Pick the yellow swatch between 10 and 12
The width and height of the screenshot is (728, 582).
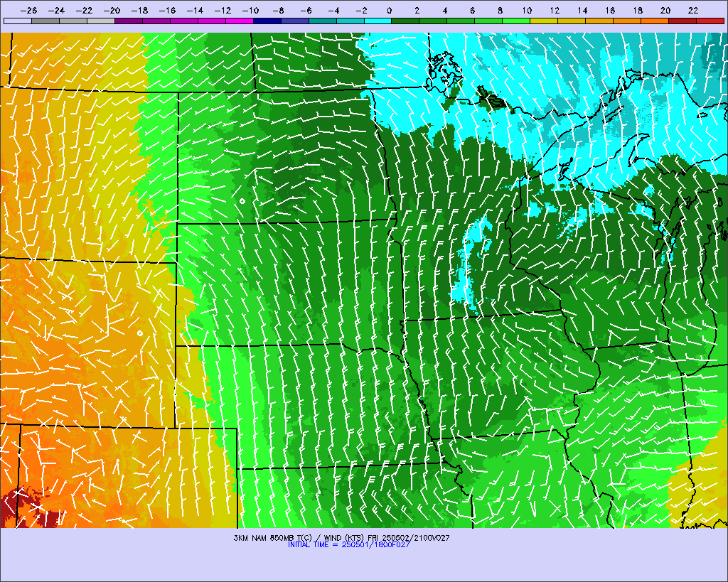544,21
